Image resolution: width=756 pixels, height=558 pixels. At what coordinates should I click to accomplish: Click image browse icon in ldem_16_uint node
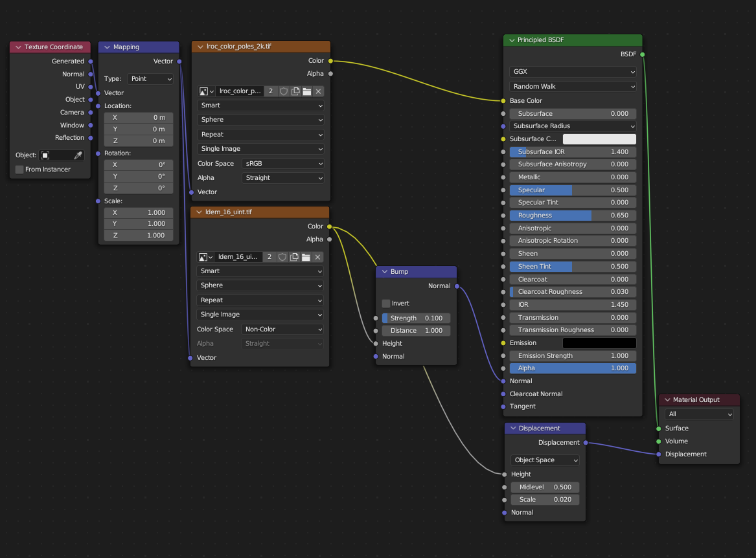[x=205, y=257]
